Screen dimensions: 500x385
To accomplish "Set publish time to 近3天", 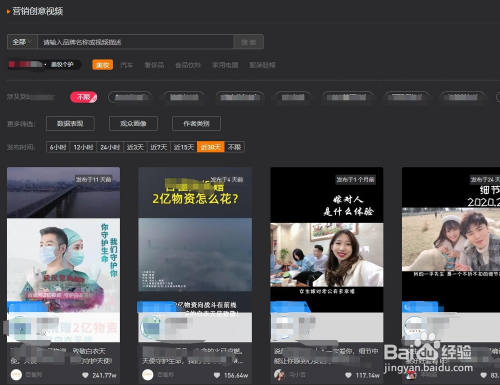I will (x=135, y=147).
